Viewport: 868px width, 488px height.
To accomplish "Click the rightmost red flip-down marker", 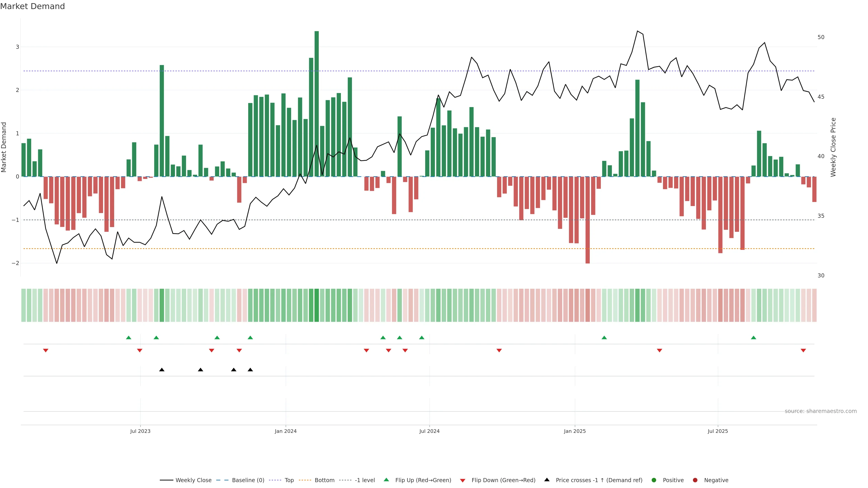I will tap(803, 351).
